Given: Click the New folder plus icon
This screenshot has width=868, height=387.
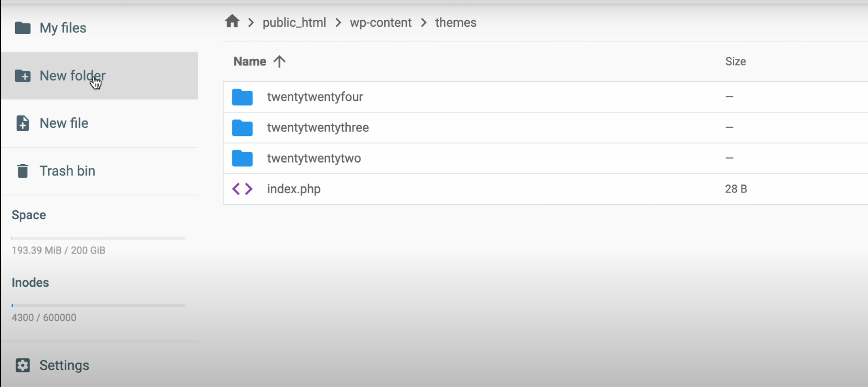Looking at the screenshot, I should tap(23, 76).
